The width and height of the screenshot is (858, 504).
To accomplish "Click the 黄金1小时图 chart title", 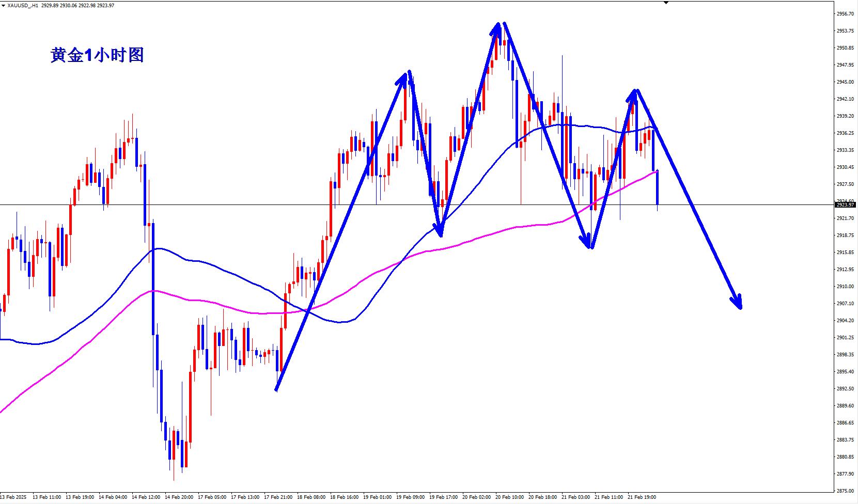I will 97,55.
